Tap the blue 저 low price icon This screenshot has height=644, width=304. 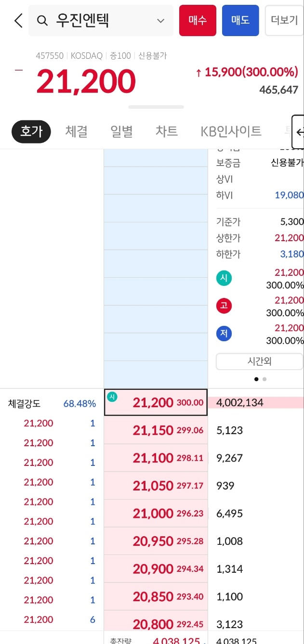tap(224, 334)
